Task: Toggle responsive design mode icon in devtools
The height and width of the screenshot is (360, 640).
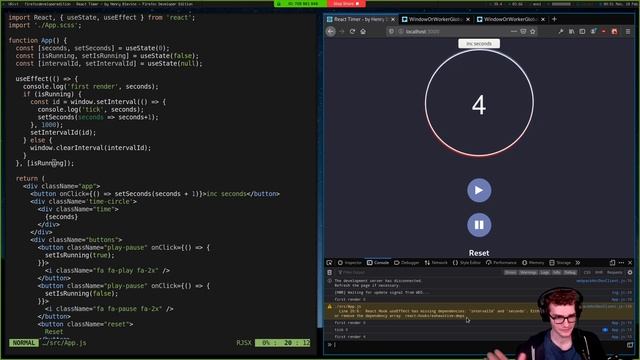Action: coord(612,262)
